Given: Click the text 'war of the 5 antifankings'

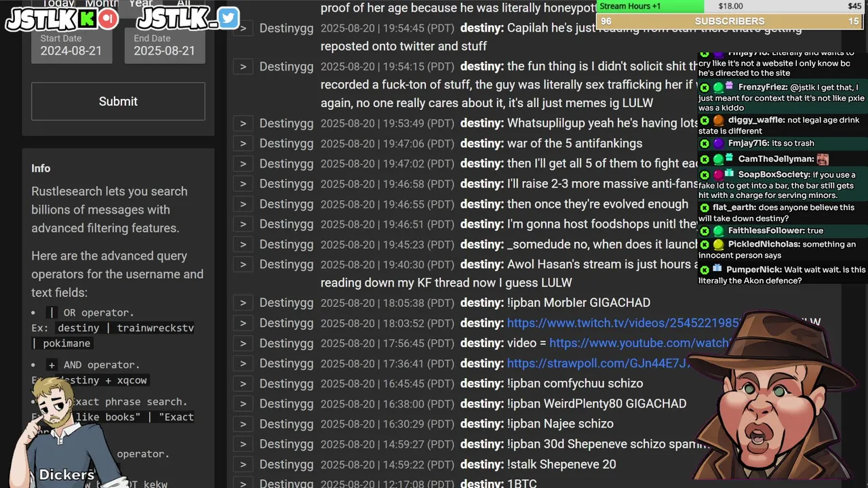Looking at the screenshot, I should coord(574,144).
